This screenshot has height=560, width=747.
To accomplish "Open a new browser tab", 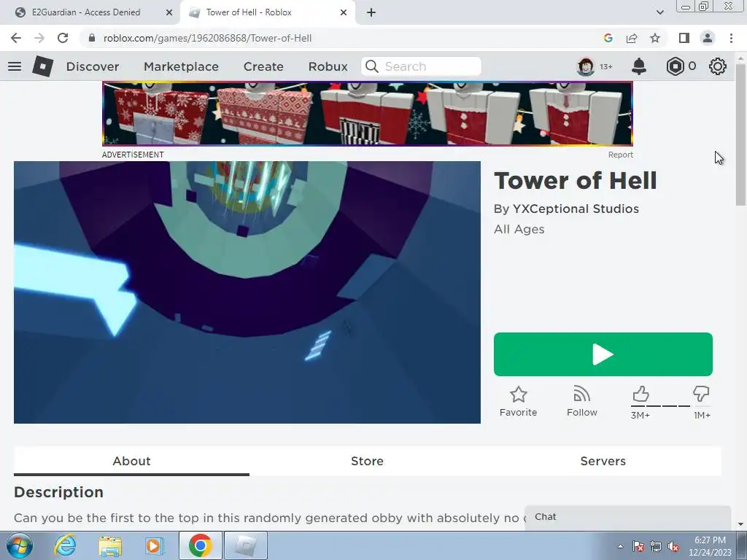I will coord(371,12).
